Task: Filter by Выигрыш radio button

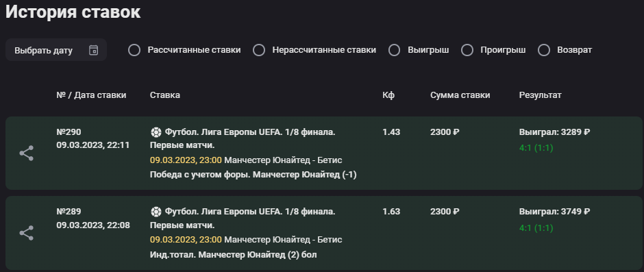Action: 395,50
